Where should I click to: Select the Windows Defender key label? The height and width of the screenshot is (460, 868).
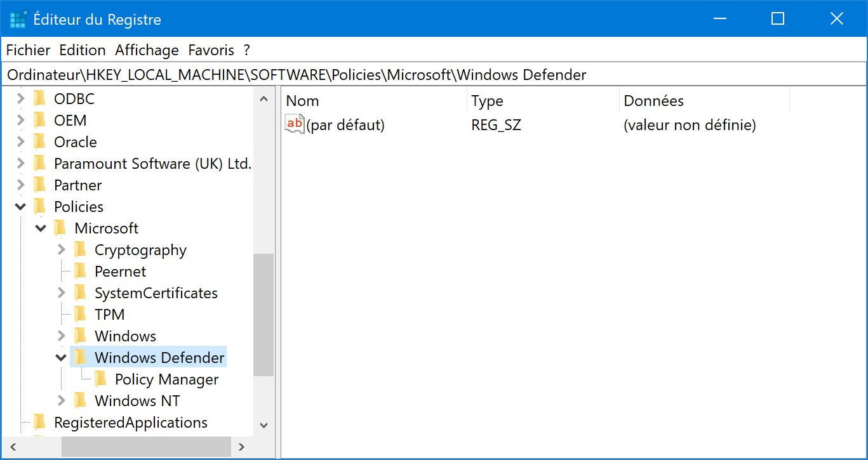(159, 358)
